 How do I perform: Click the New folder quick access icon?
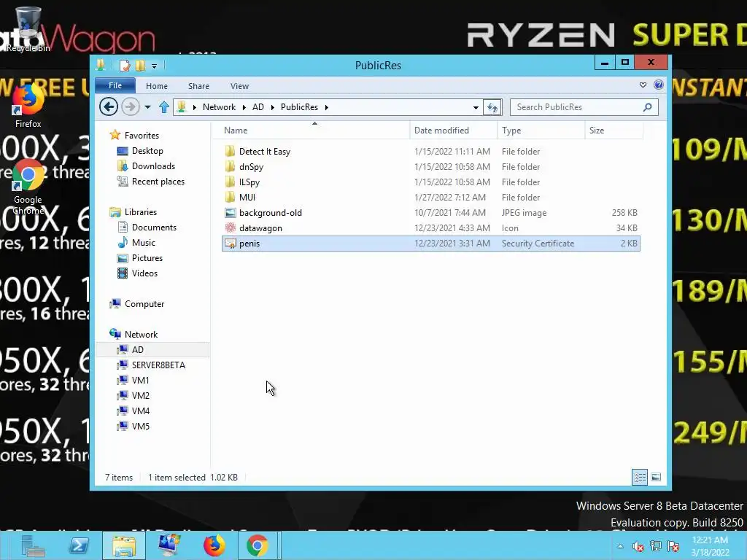140,65
